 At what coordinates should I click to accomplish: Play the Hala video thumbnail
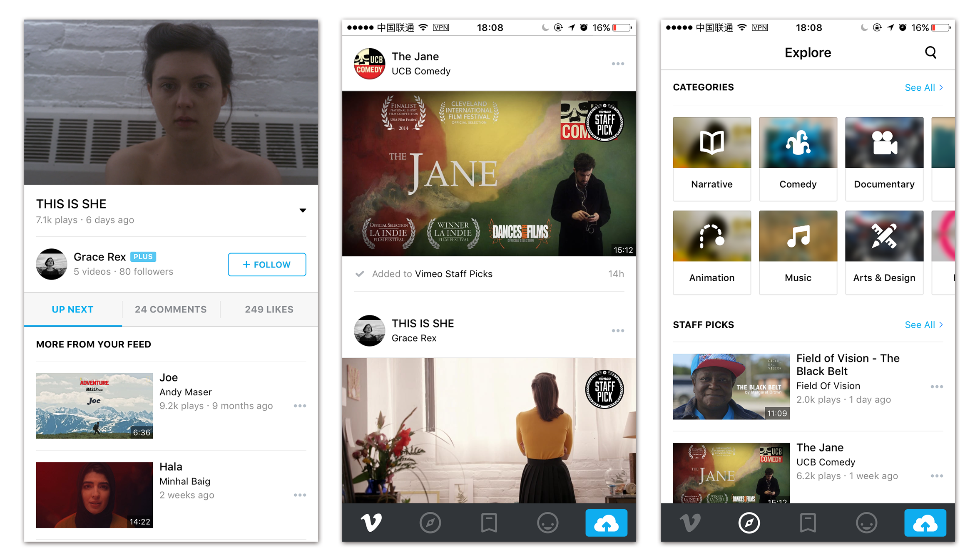pyautogui.click(x=94, y=495)
